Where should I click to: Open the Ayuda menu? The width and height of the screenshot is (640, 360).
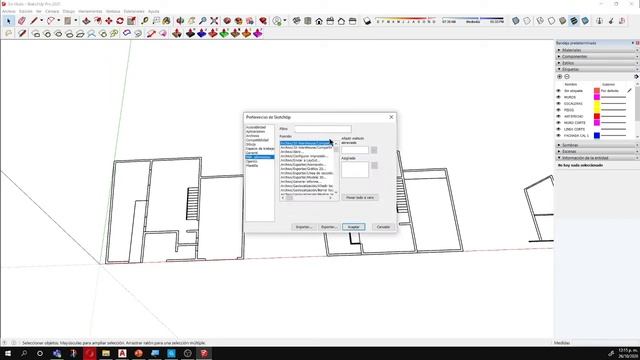(x=153, y=11)
